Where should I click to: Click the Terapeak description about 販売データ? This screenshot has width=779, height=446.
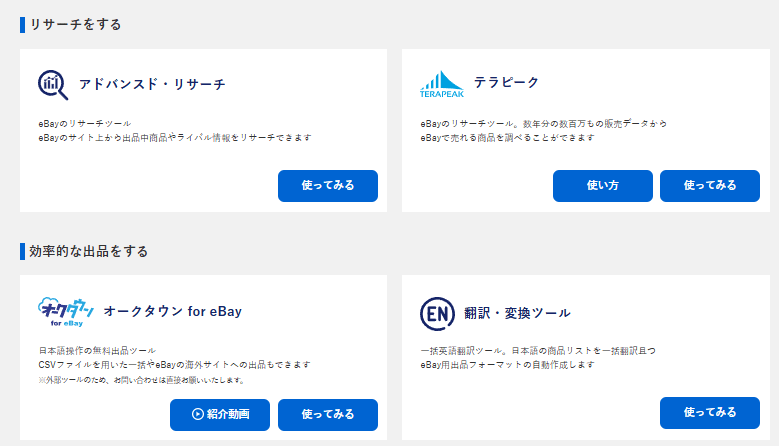(x=543, y=123)
